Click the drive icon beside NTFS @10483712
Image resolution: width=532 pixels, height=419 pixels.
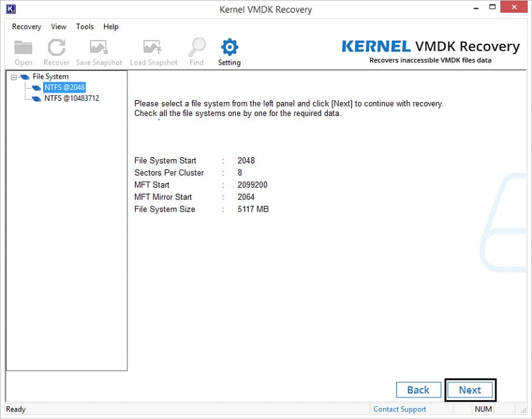click(x=36, y=99)
